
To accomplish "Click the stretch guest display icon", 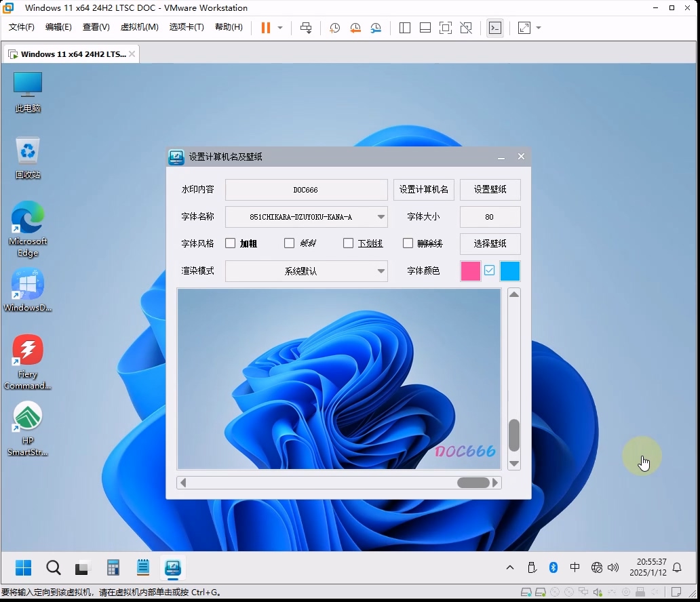I will click(x=524, y=28).
